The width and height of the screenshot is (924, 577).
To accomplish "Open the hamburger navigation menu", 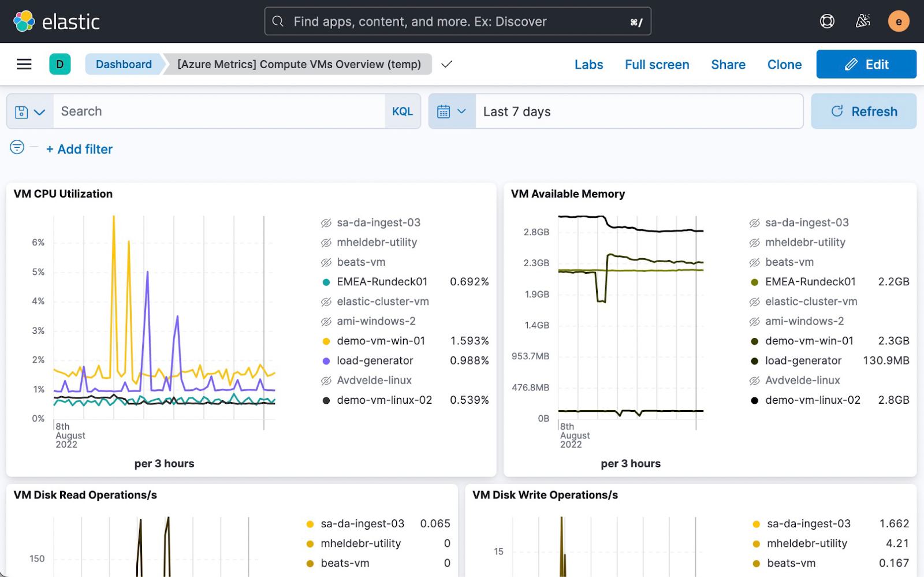I will point(24,64).
